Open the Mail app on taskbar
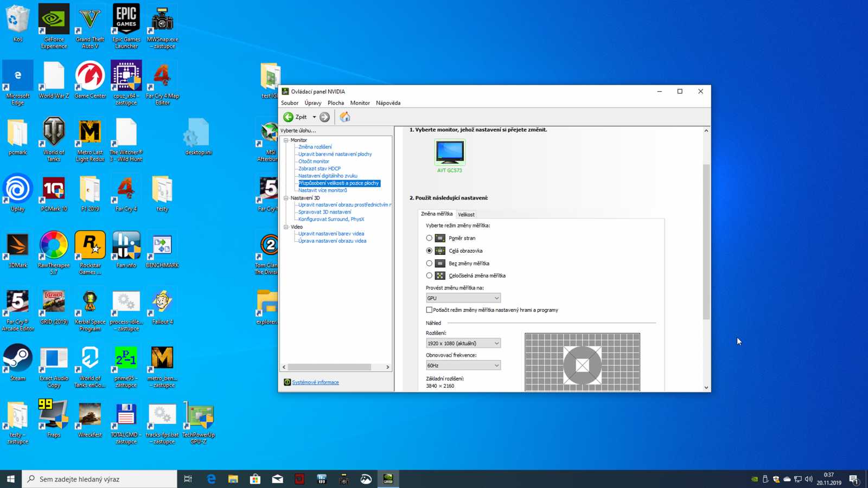868x488 pixels. point(277,479)
